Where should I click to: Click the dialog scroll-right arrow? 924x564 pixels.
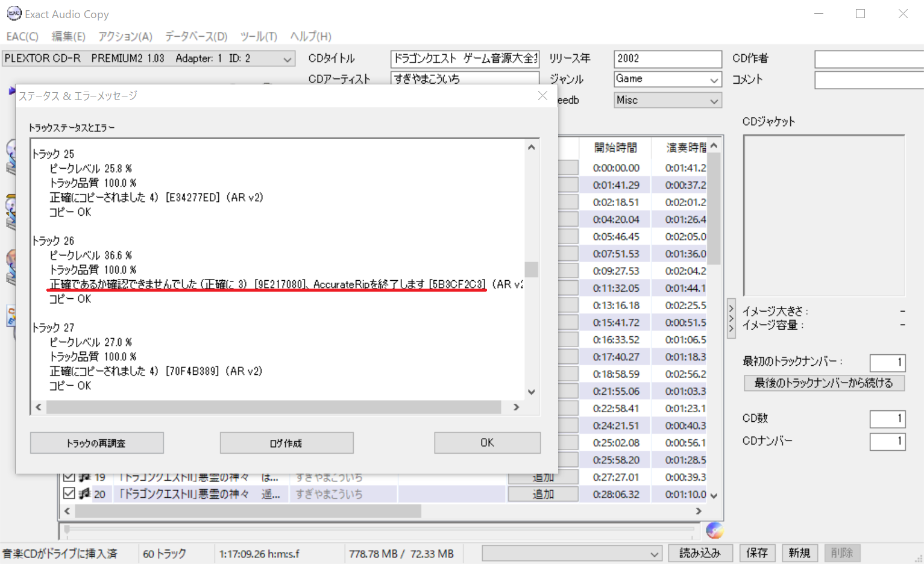(x=516, y=407)
